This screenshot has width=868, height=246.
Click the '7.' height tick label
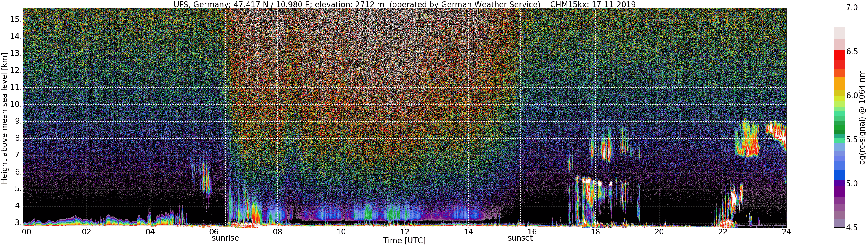[18, 155]
